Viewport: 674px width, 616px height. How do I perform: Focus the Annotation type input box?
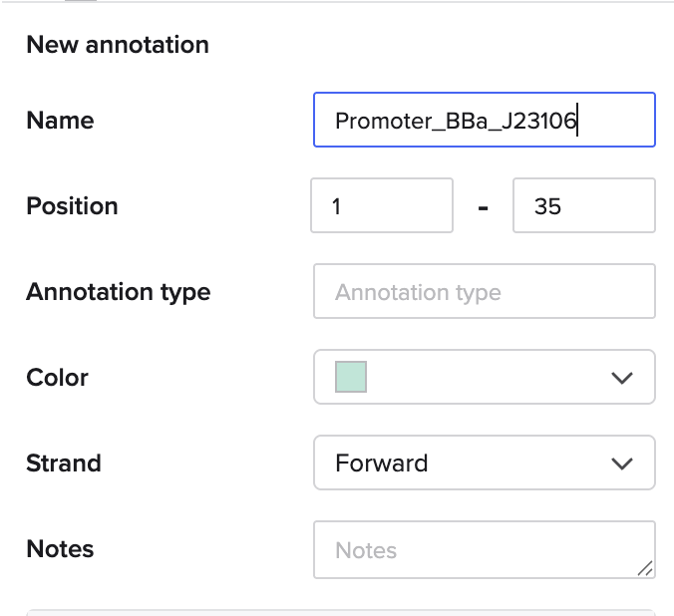coord(484,292)
